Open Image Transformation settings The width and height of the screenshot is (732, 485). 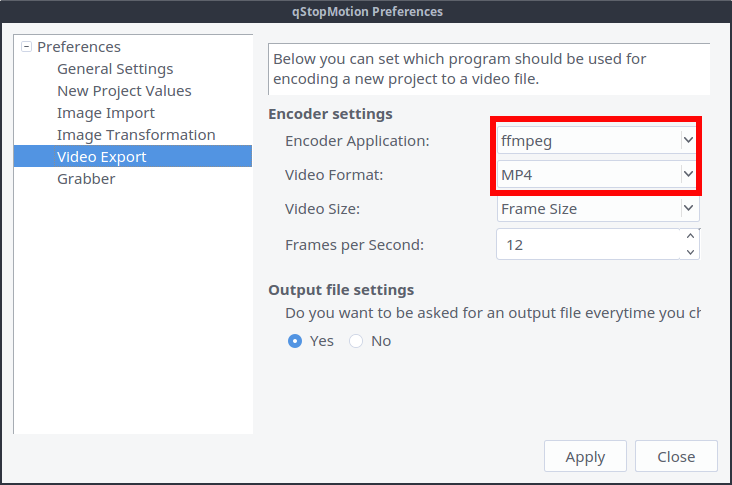136,135
